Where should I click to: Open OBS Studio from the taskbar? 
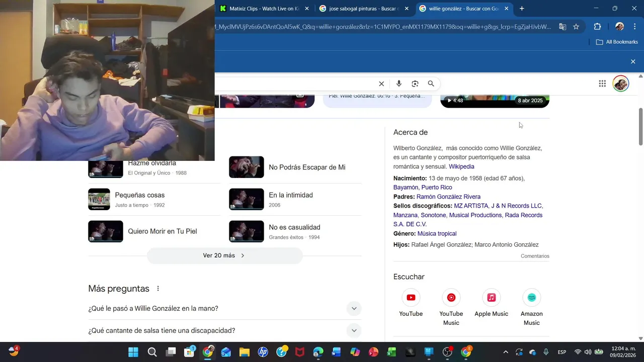point(447,352)
